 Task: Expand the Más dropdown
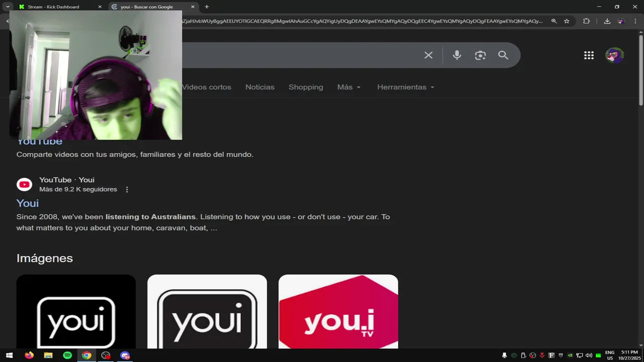click(x=349, y=87)
